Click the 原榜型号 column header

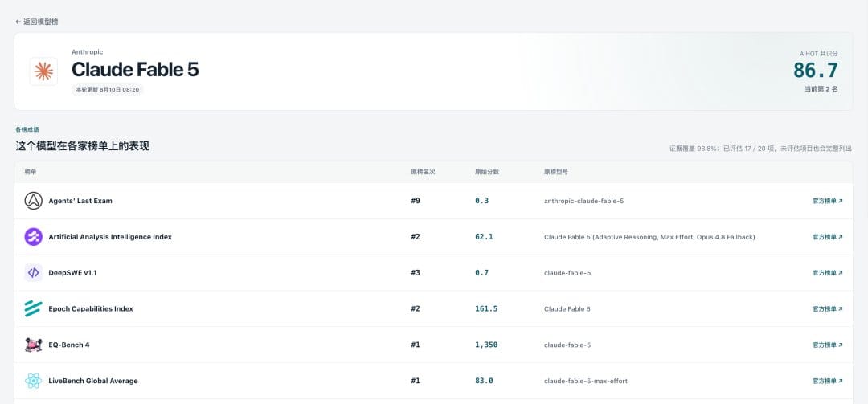556,172
